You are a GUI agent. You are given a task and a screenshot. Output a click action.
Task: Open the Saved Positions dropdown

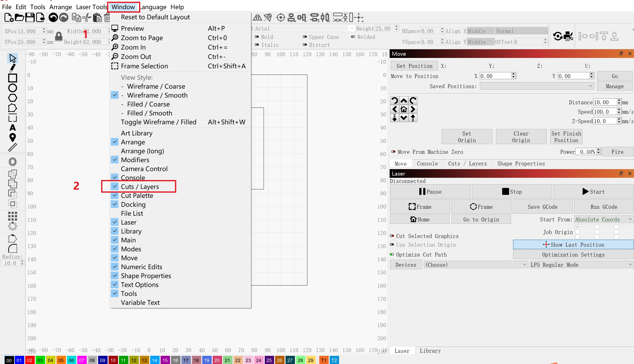[x=536, y=86]
